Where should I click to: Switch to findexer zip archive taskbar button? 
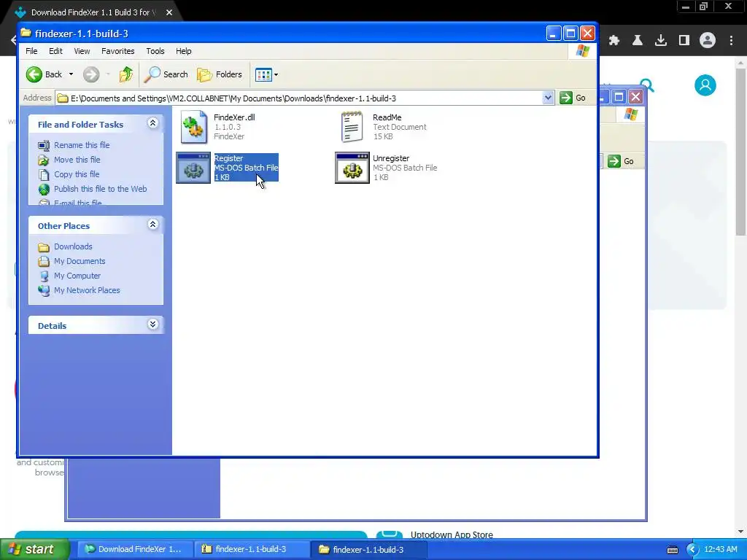click(x=252, y=549)
